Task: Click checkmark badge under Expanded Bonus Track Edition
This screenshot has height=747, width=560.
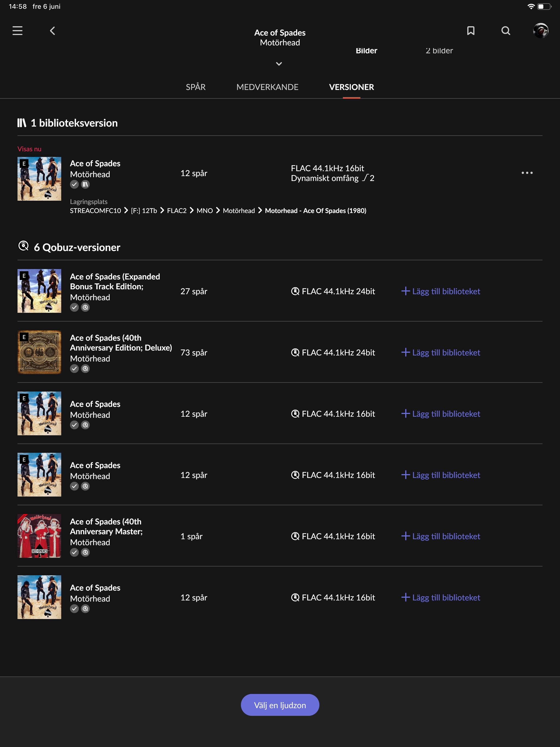Action: [x=74, y=307]
